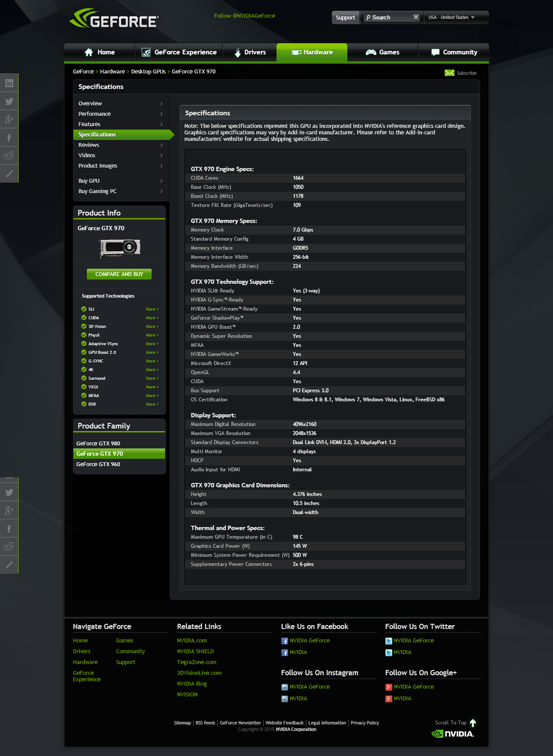This screenshot has width=553, height=756.
Task: Click the green check icon next to G-SYNC
Action: point(84,361)
